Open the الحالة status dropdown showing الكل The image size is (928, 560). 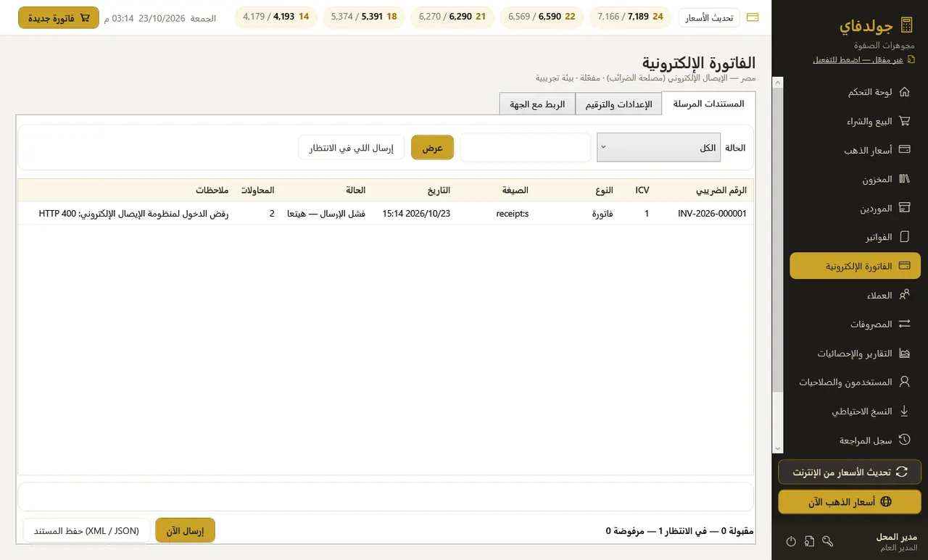click(x=659, y=147)
